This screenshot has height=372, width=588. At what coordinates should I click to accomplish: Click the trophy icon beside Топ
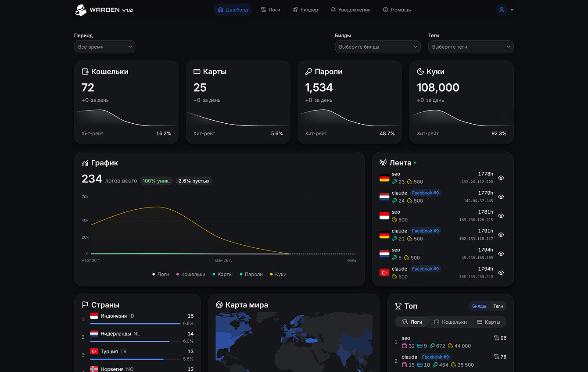398,306
